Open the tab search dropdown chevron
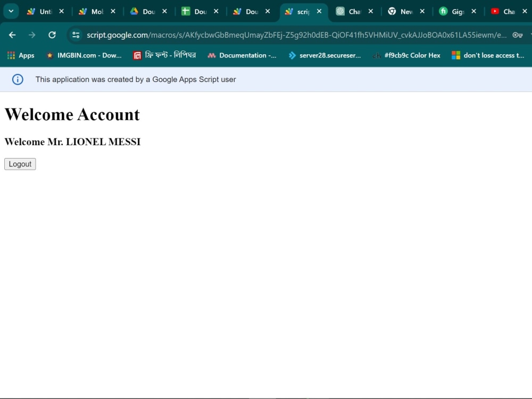The height and width of the screenshot is (399, 532). [x=11, y=11]
